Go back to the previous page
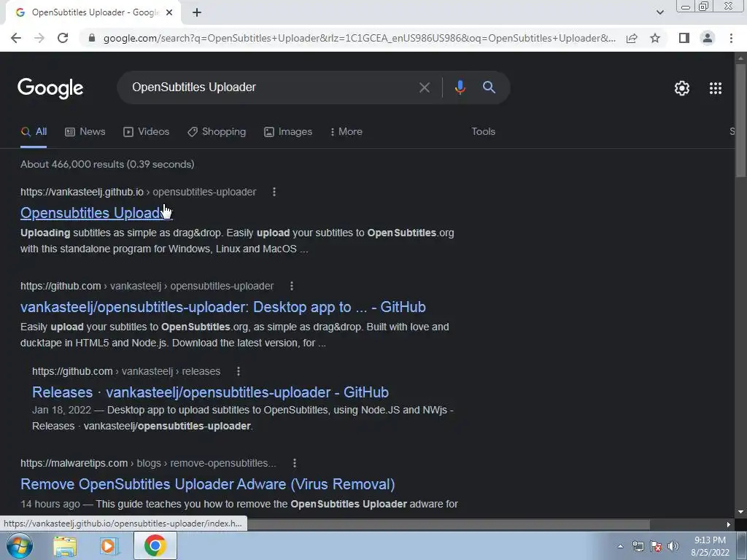747x560 pixels. [16, 38]
